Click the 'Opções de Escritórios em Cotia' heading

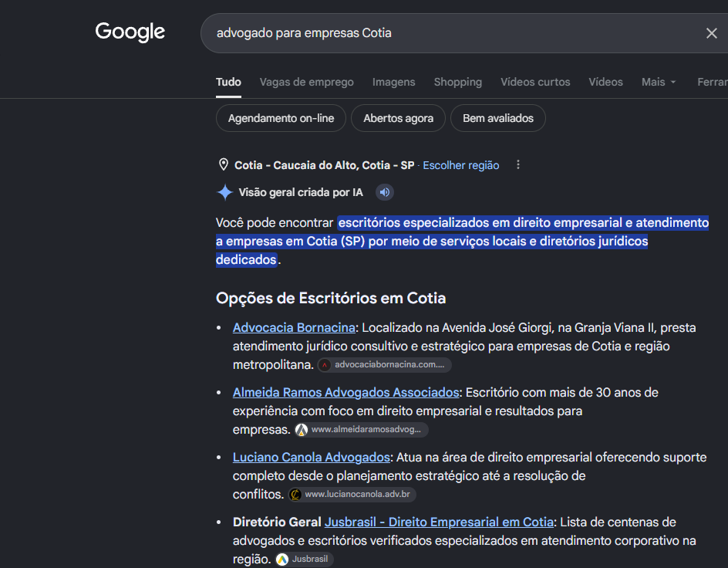point(331,298)
